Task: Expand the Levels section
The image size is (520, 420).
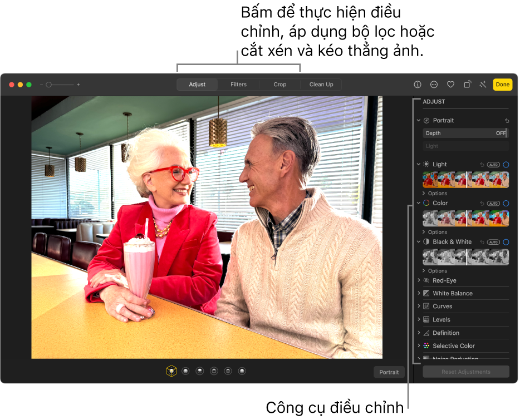Action: coord(419,319)
